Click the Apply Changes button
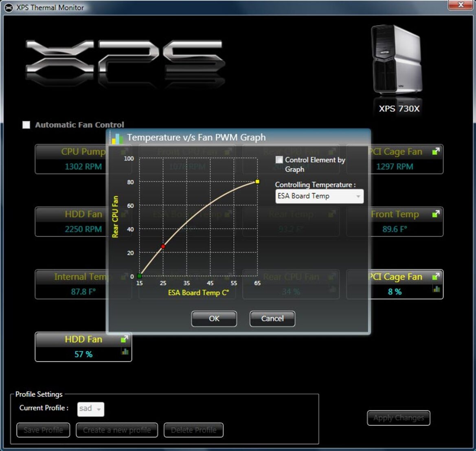 pos(399,418)
